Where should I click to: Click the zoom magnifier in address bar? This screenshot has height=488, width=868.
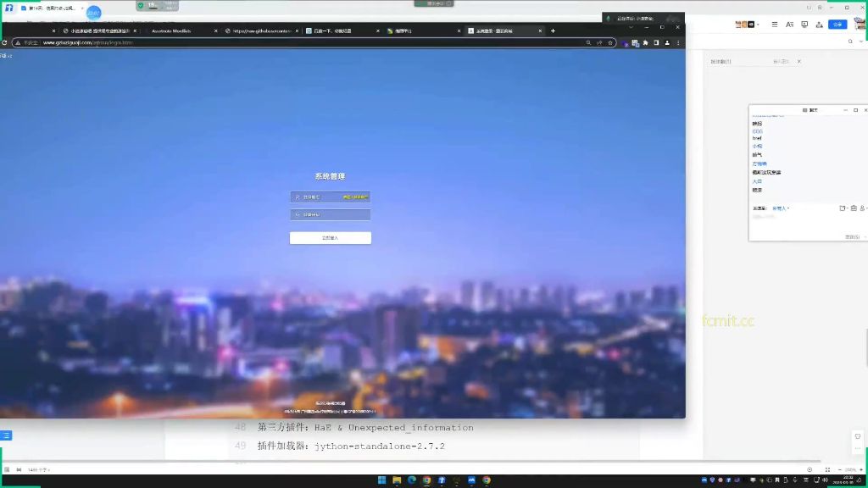click(x=588, y=42)
